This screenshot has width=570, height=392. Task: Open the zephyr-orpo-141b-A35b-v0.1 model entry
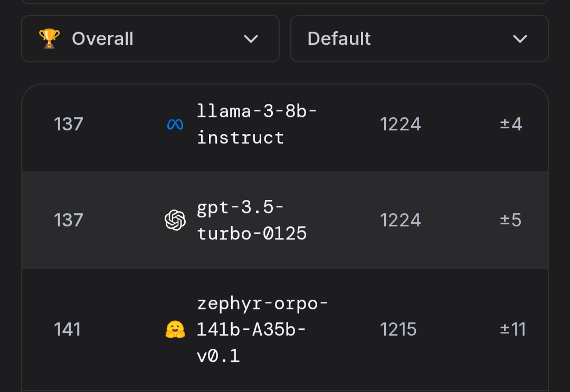(262, 330)
